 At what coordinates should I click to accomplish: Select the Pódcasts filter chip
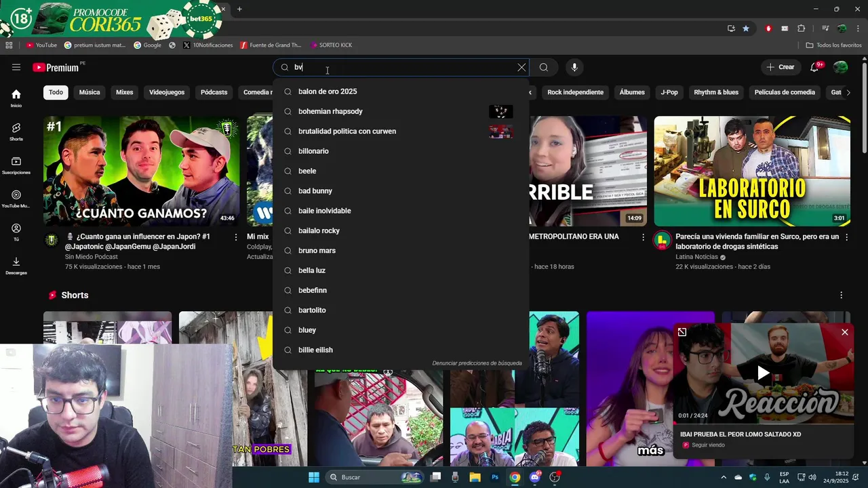pos(214,92)
